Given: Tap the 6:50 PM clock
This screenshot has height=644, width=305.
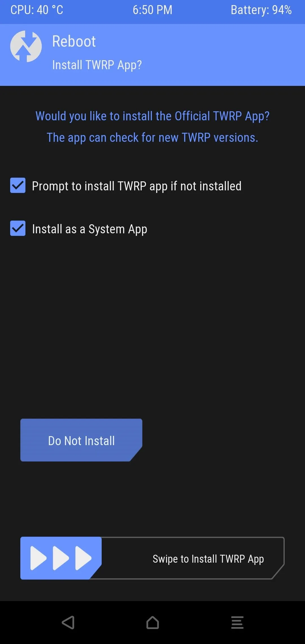Looking at the screenshot, I should pyautogui.click(x=152, y=10).
